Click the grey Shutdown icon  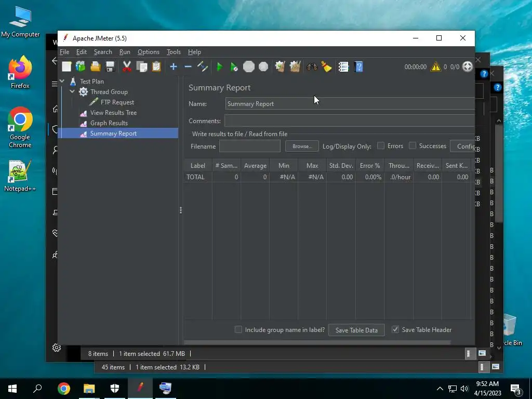pos(263,66)
